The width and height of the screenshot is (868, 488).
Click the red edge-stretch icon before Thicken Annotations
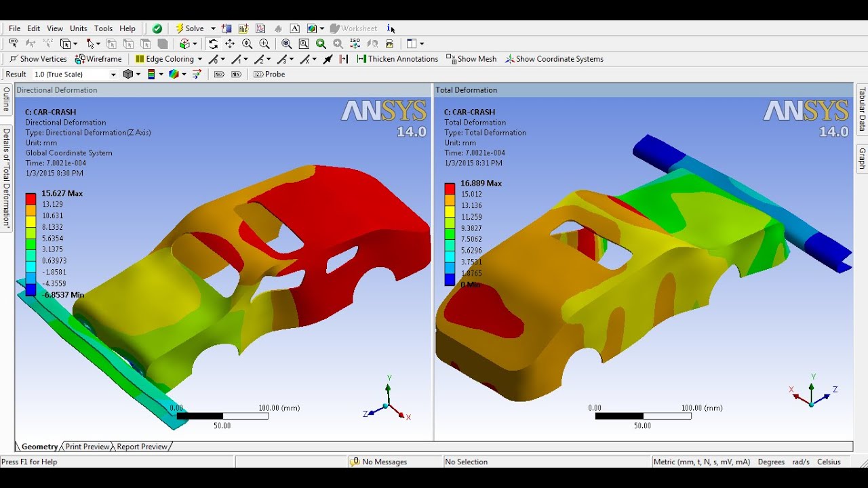click(x=344, y=59)
